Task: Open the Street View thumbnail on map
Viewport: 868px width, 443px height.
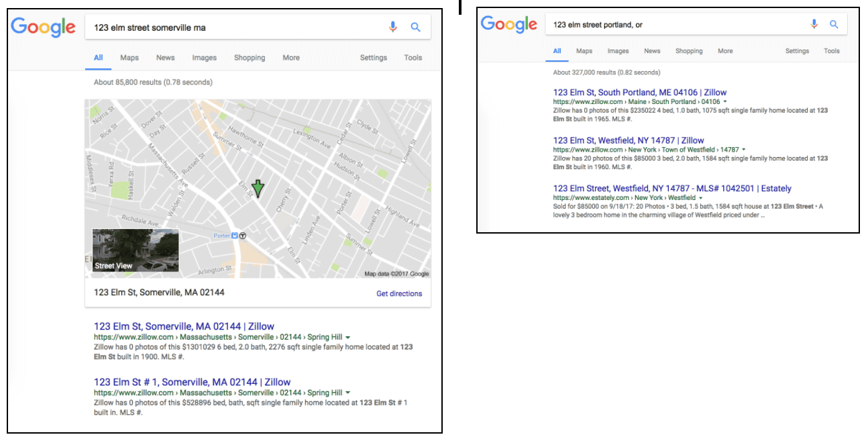Action: (x=135, y=250)
